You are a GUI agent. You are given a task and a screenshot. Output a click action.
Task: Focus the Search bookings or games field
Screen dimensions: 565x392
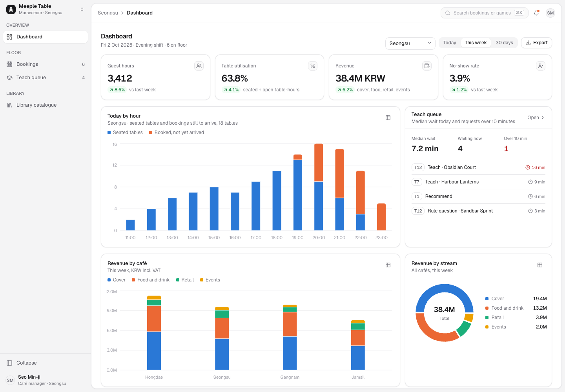point(485,13)
